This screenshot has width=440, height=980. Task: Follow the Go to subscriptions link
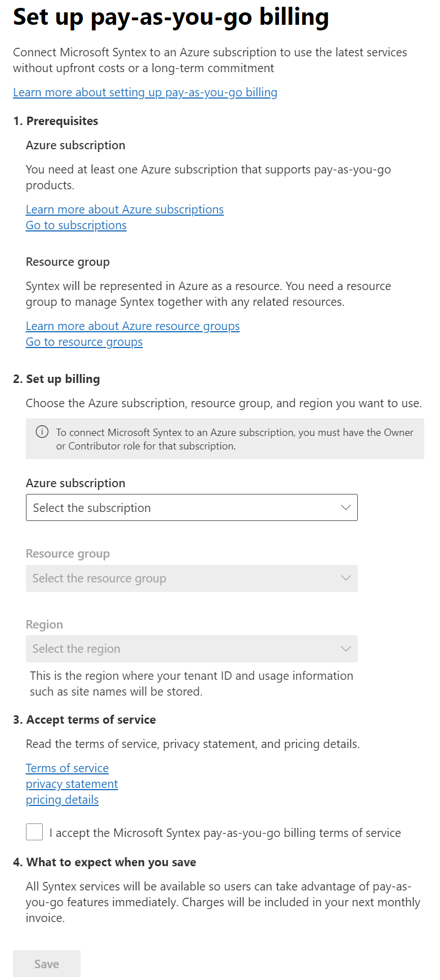point(76,225)
